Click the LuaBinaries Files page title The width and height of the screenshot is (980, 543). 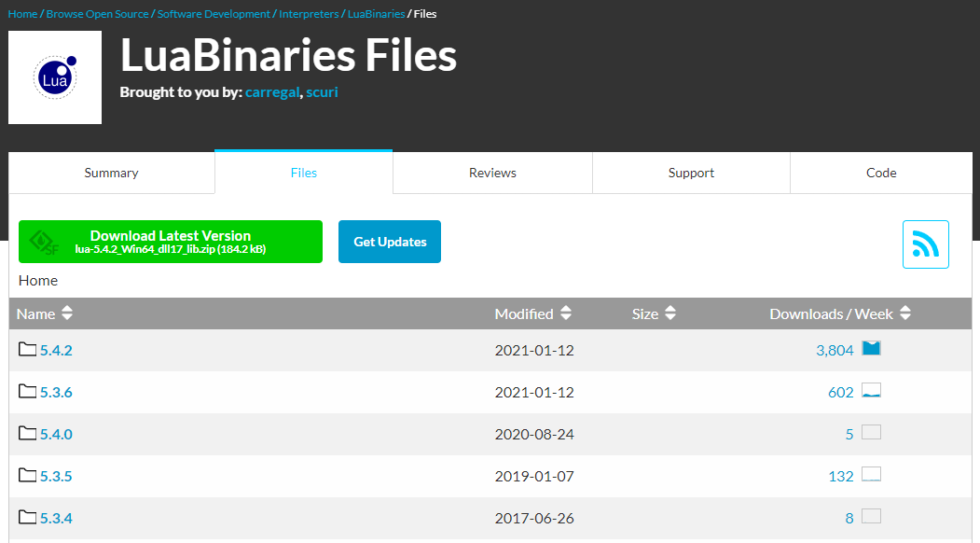coord(288,55)
